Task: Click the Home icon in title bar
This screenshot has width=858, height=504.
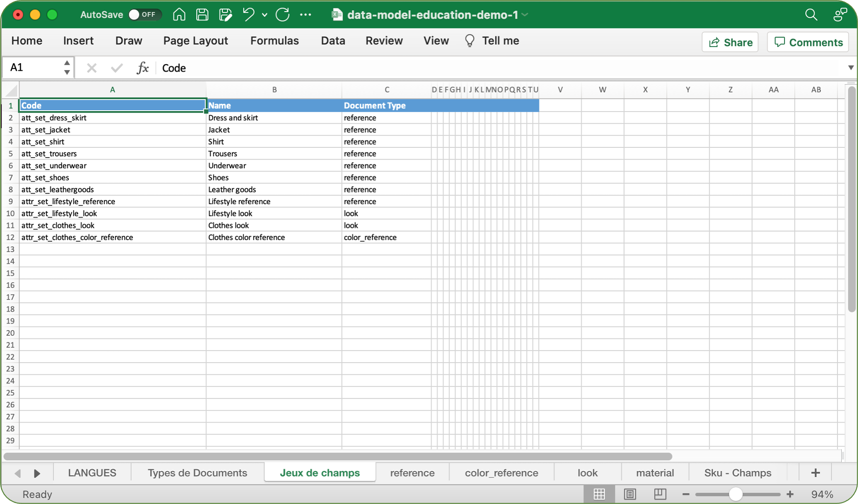Action: click(x=179, y=15)
